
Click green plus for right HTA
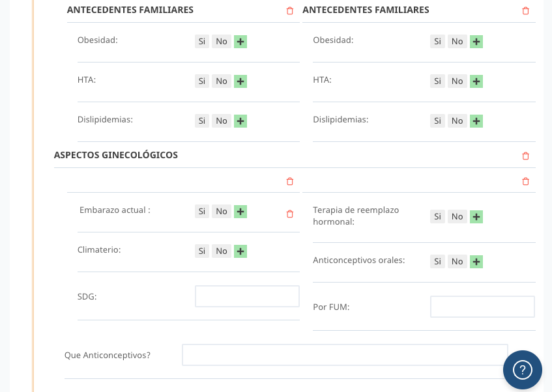point(476,81)
